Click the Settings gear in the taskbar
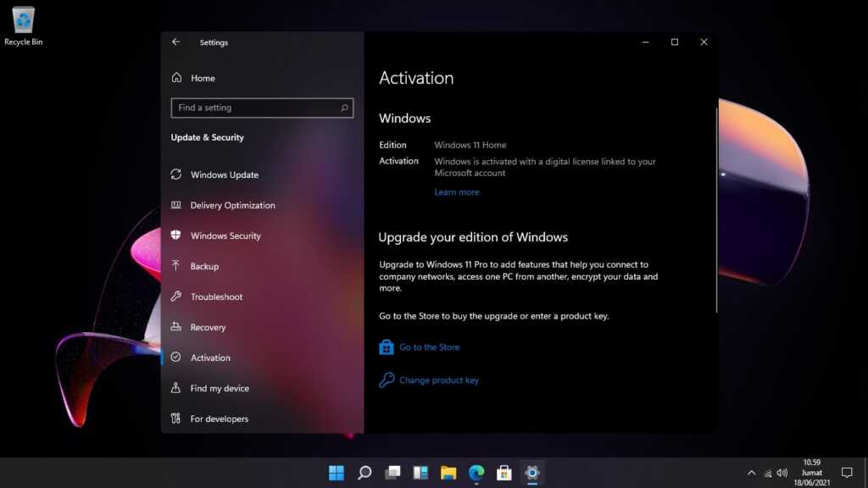The width and height of the screenshot is (868, 488). (x=532, y=473)
